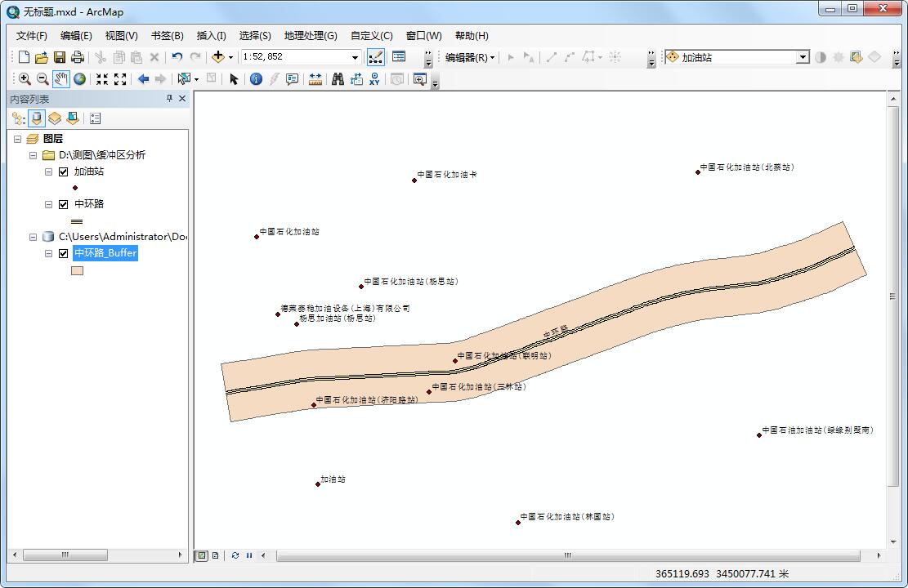Open the 文件(F) menu

[x=31, y=36]
